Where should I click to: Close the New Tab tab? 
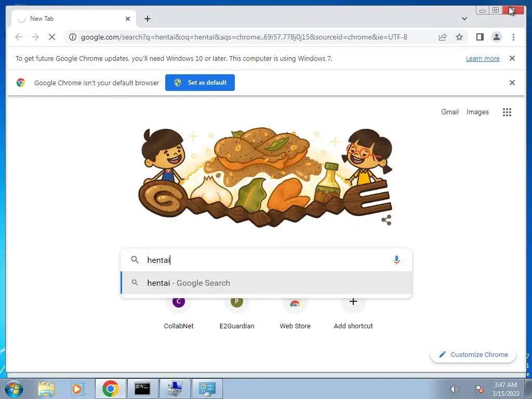tap(128, 19)
